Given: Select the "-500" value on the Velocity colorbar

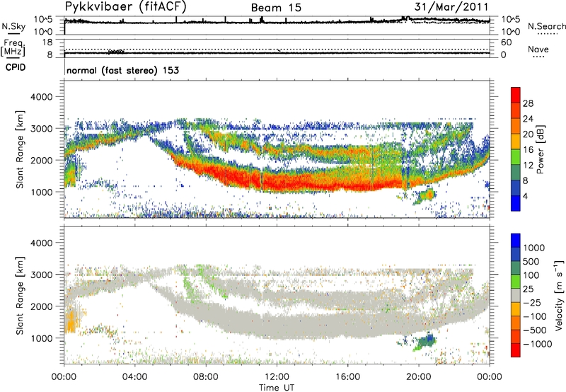Looking at the screenshot, I should tap(534, 330).
